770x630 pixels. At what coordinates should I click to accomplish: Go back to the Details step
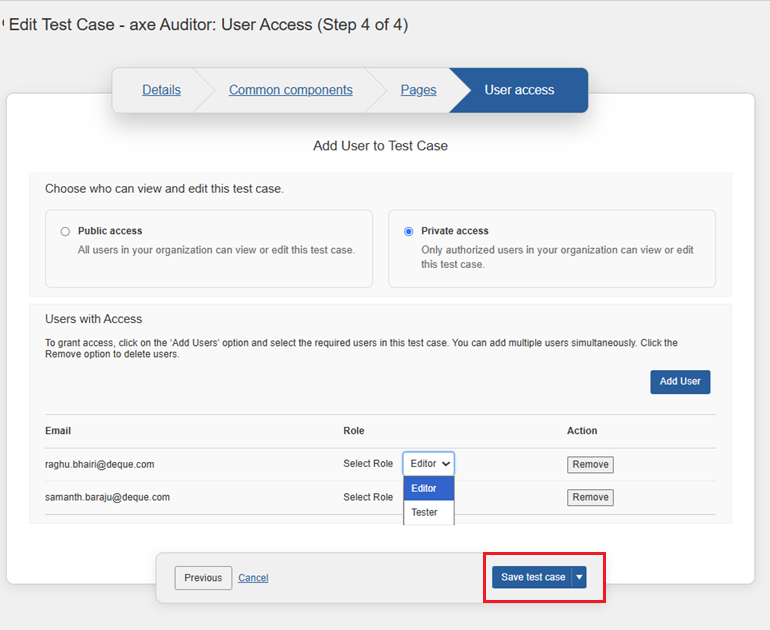pos(161,90)
